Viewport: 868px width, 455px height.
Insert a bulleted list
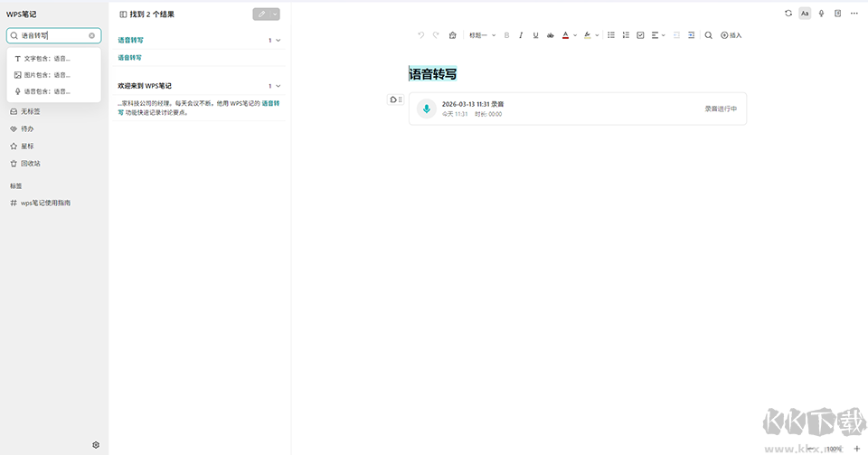click(x=611, y=35)
